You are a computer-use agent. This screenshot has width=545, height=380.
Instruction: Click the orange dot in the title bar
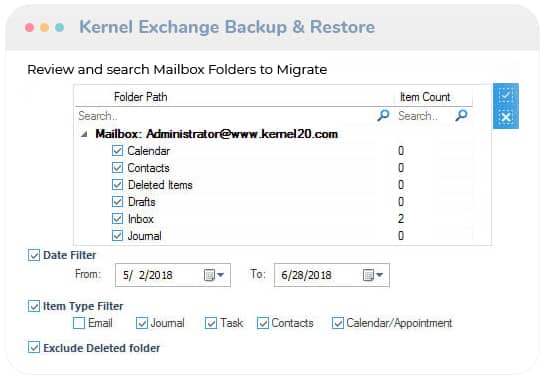point(44,27)
